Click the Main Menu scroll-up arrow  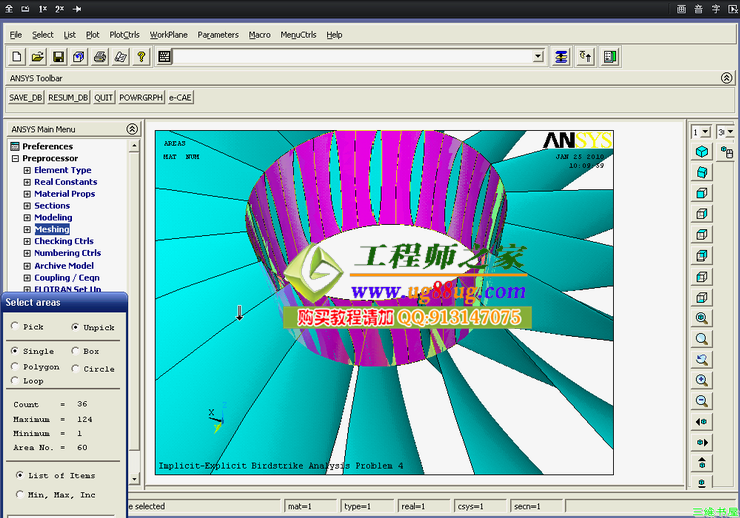(x=134, y=146)
